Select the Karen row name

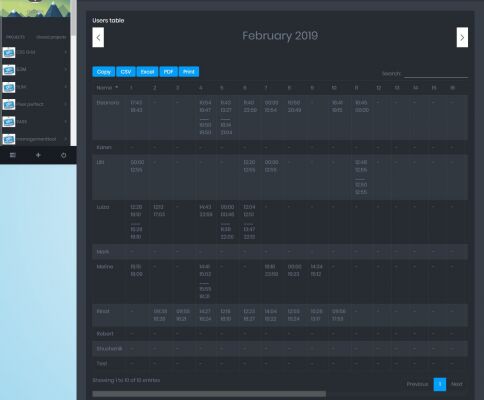coord(104,147)
